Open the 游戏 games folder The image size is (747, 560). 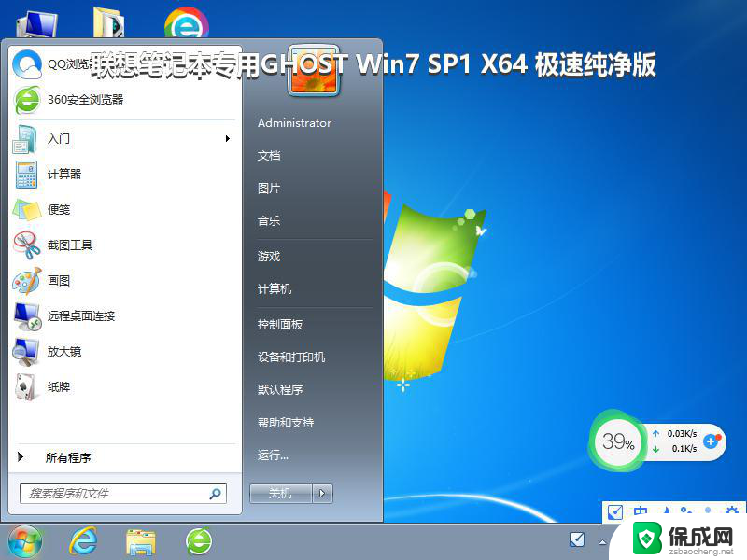point(269,257)
